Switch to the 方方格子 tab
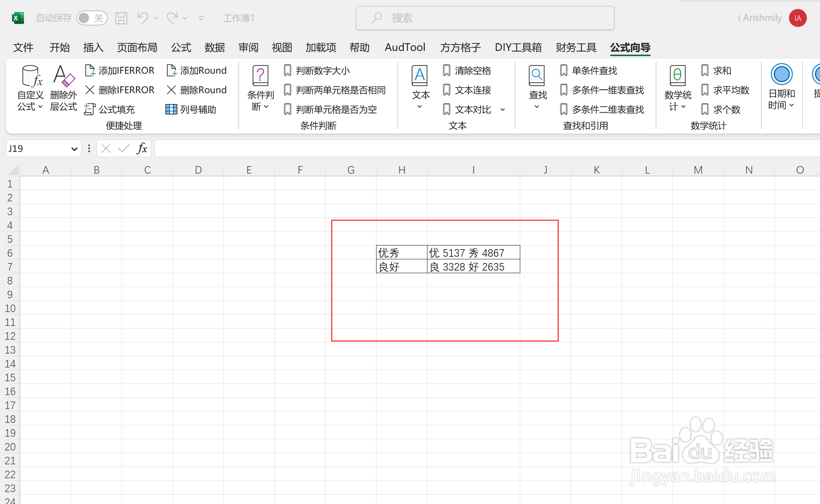This screenshot has height=504, width=820. click(460, 48)
